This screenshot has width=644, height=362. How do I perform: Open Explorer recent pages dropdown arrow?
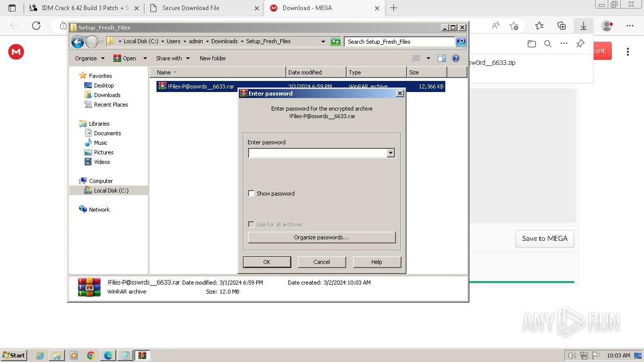pos(101,42)
